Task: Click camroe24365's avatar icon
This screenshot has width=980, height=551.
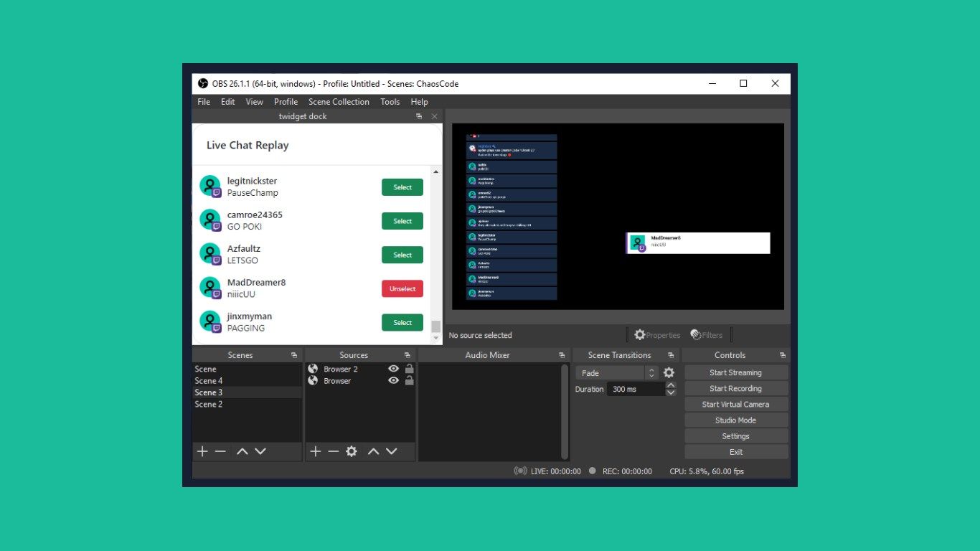Action: click(210, 220)
